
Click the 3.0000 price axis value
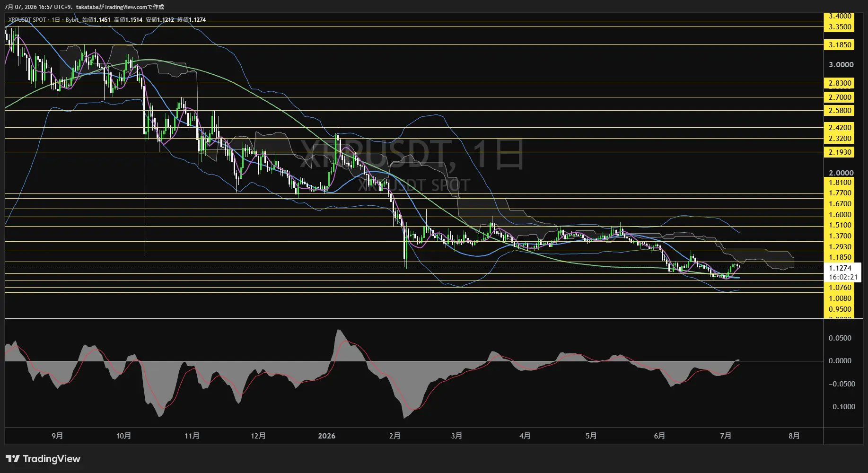tap(841, 65)
